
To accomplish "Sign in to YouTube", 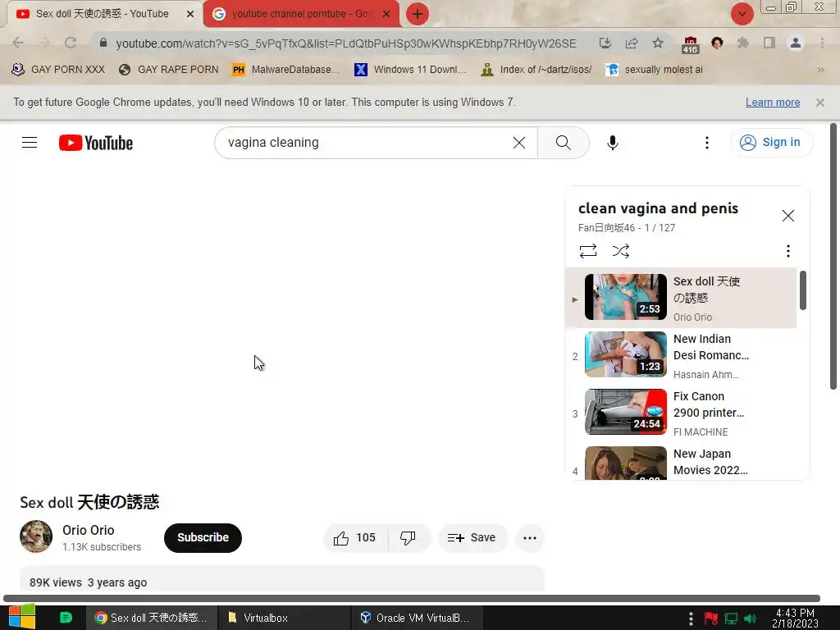I will (x=771, y=143).
